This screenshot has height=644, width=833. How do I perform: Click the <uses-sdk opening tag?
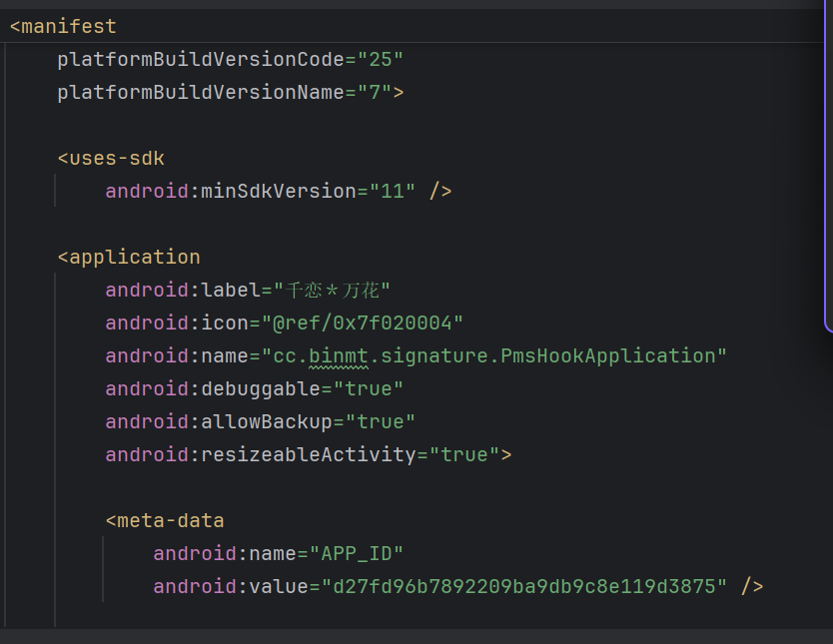point(111,159)
